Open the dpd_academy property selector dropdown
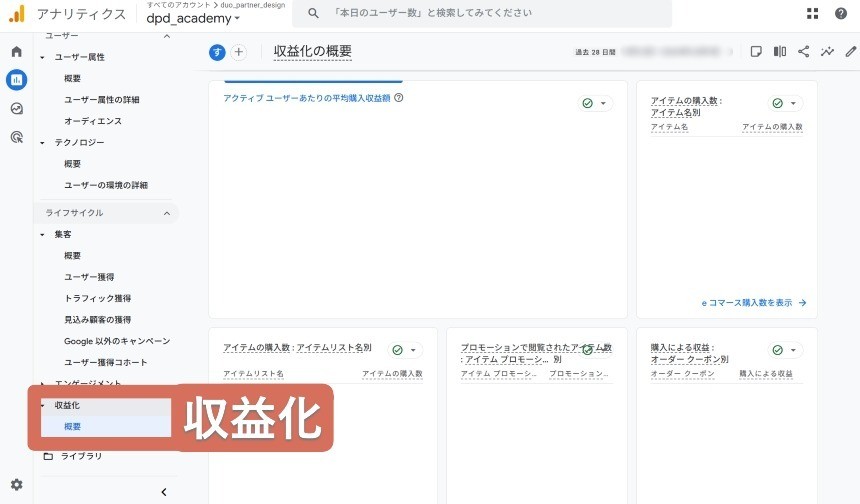 click(193, 19)
